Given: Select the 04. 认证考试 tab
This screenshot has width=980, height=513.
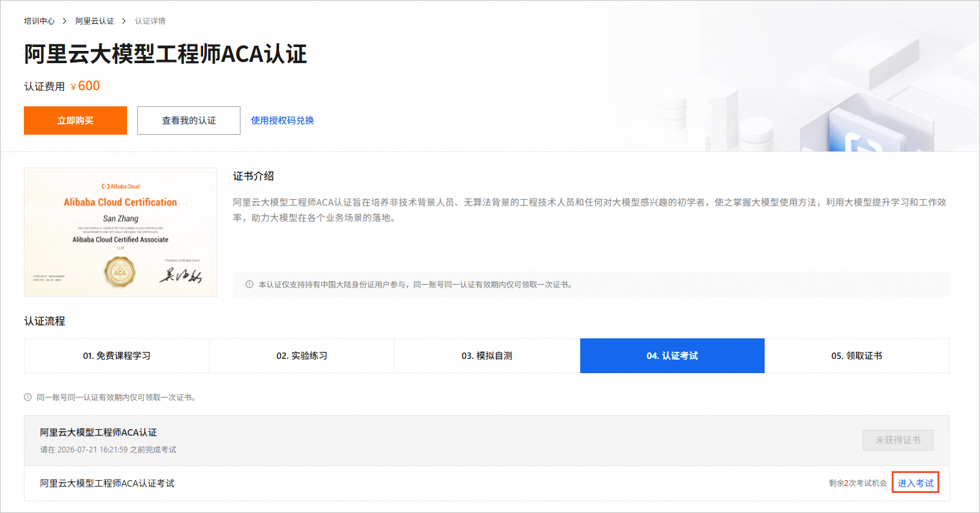Looking at the screenshot, I should 672,356.
